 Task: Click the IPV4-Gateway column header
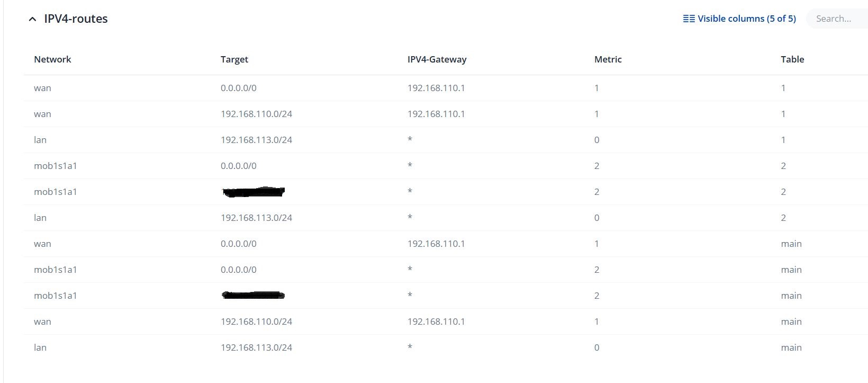437,59
